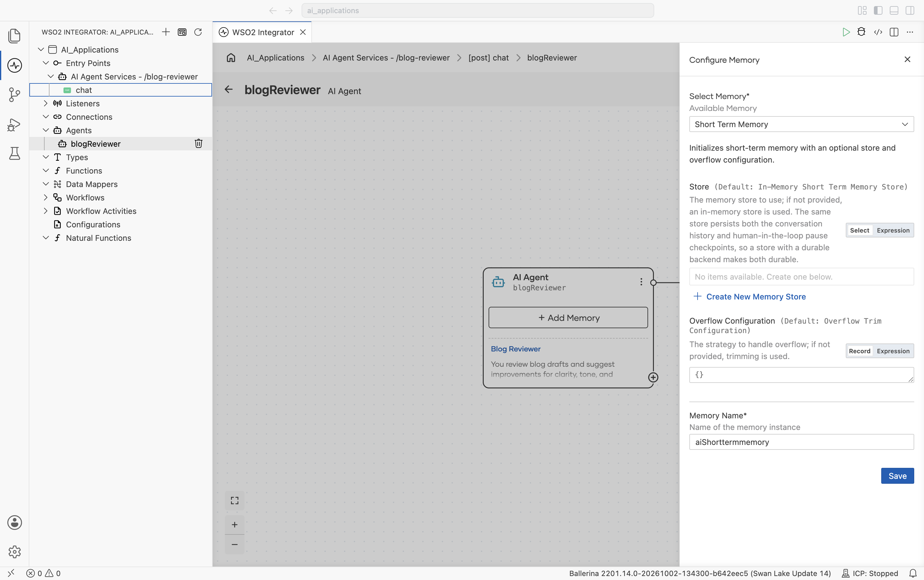Viewport: 924px width, 580px height.
Task: Show source code with the </> icon
Action: pyautogui.click(x=878, y=32)
